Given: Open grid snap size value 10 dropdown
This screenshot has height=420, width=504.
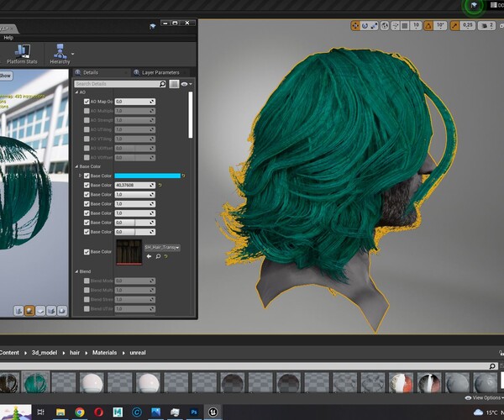Looking at the screenshot, I should pos(417,26).
